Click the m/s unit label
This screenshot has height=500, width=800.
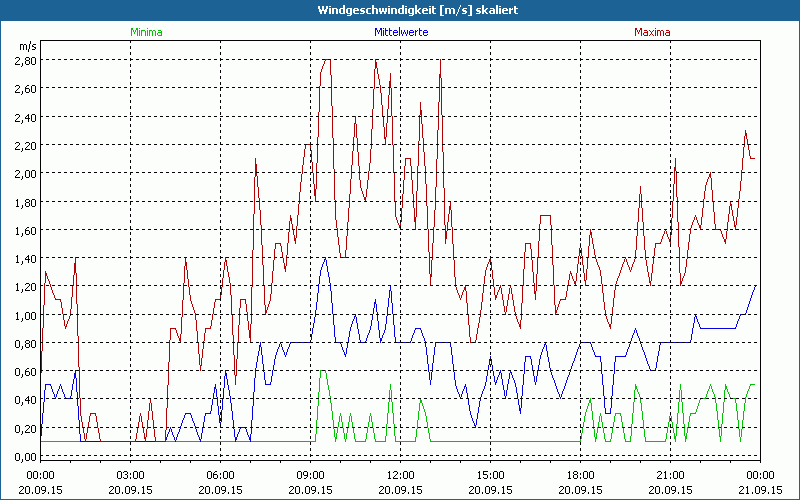click(27, 46)
